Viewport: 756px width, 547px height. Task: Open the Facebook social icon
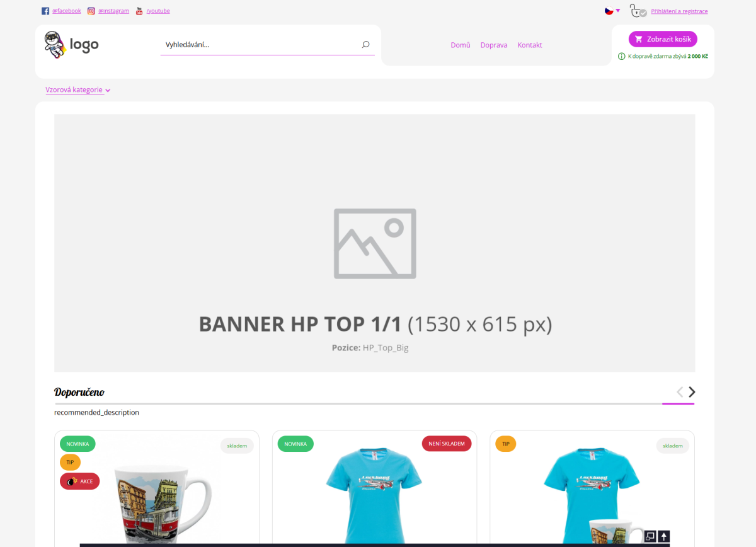point(45,11)
